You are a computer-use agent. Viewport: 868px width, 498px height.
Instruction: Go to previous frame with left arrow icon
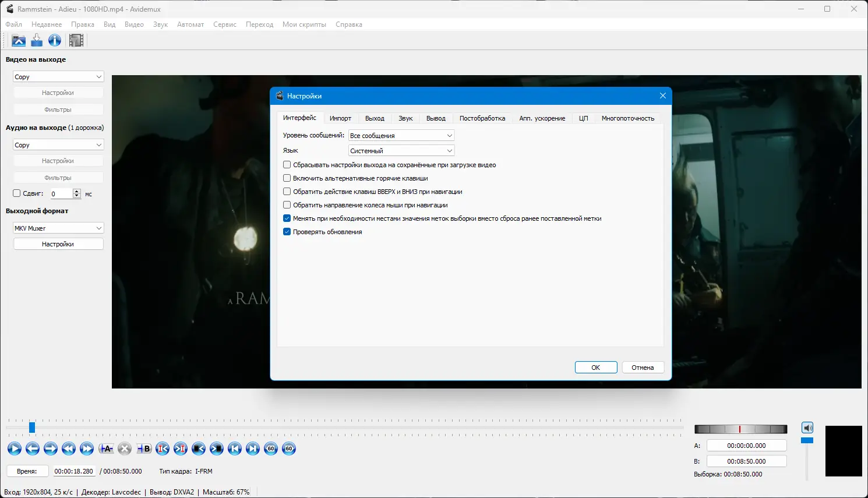click(33, 448)
